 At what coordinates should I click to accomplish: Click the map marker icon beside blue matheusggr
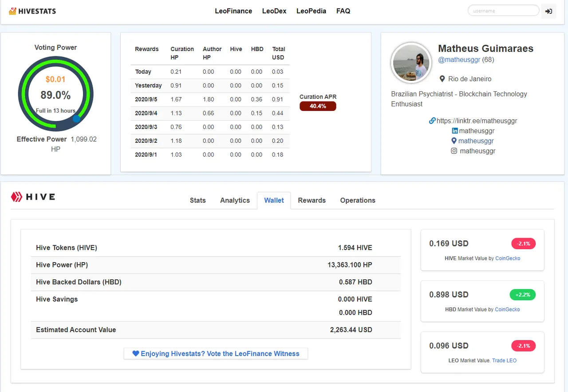pyautogui.click(x=454, y=141)
